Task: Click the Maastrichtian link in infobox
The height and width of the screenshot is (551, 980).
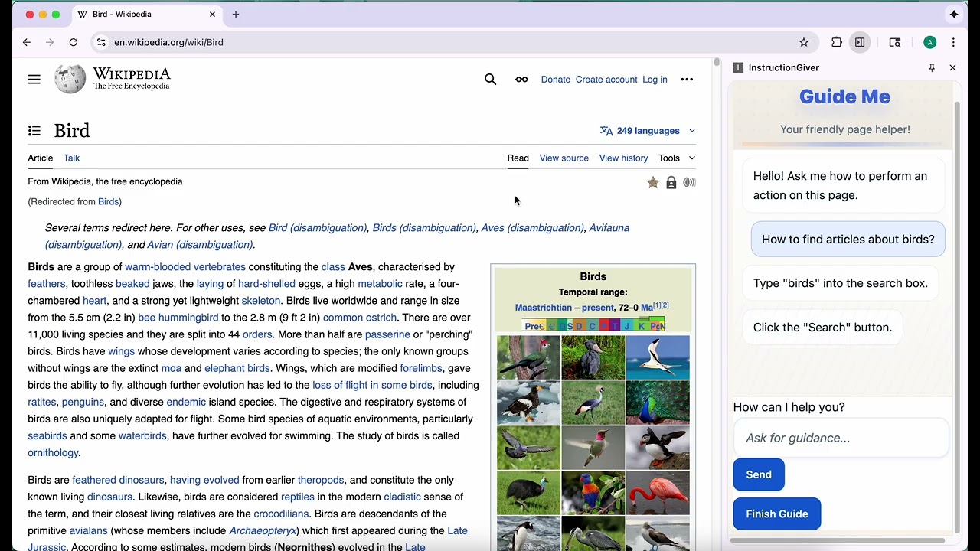Action: (544, 308)
